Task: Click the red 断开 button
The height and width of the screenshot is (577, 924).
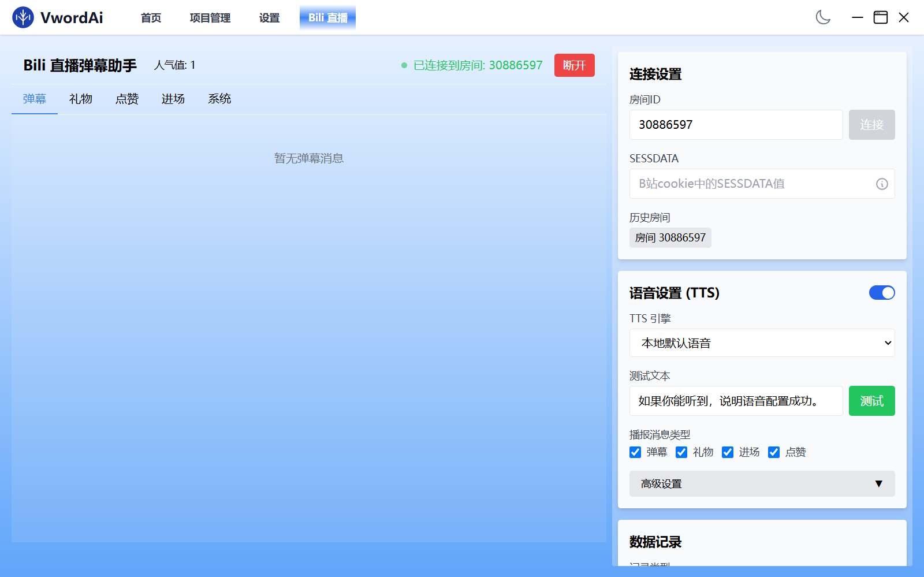Action: 575,65
